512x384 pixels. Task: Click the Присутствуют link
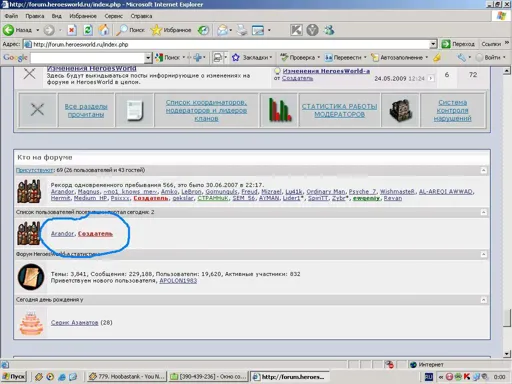click(35, 170)
